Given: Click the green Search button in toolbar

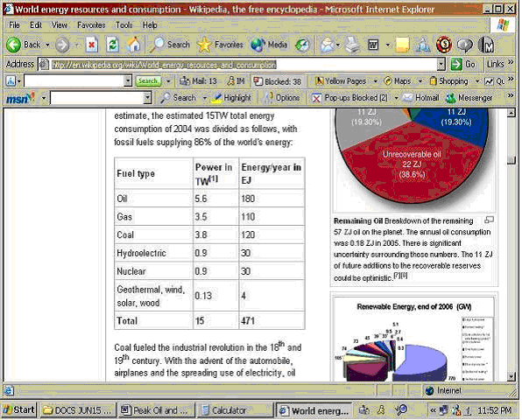Looking at the screenshot, I should click(x=148, y=81).
